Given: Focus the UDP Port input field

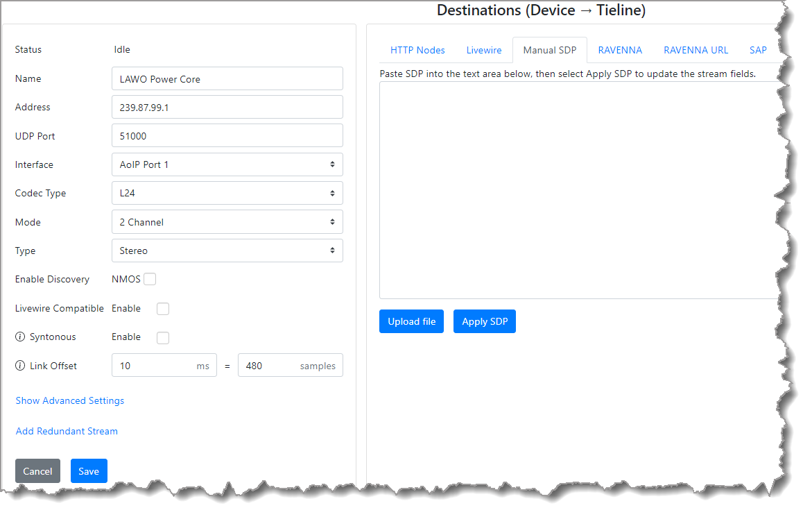Looking at the screenshot, I should (x=227, y=136).
